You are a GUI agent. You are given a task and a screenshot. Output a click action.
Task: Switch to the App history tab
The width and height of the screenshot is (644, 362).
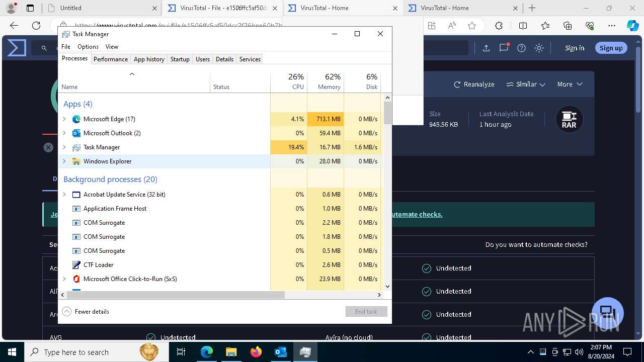click(x=149, y=59)
